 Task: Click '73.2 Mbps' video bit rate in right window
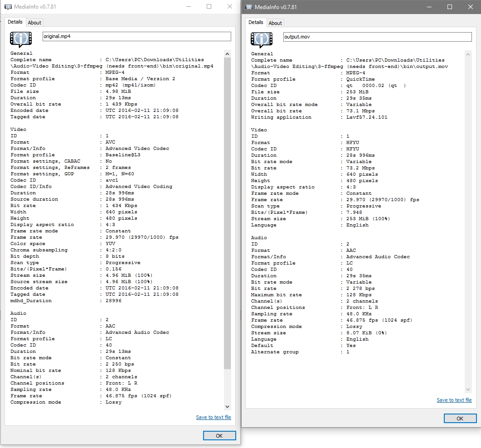[360, 168]
